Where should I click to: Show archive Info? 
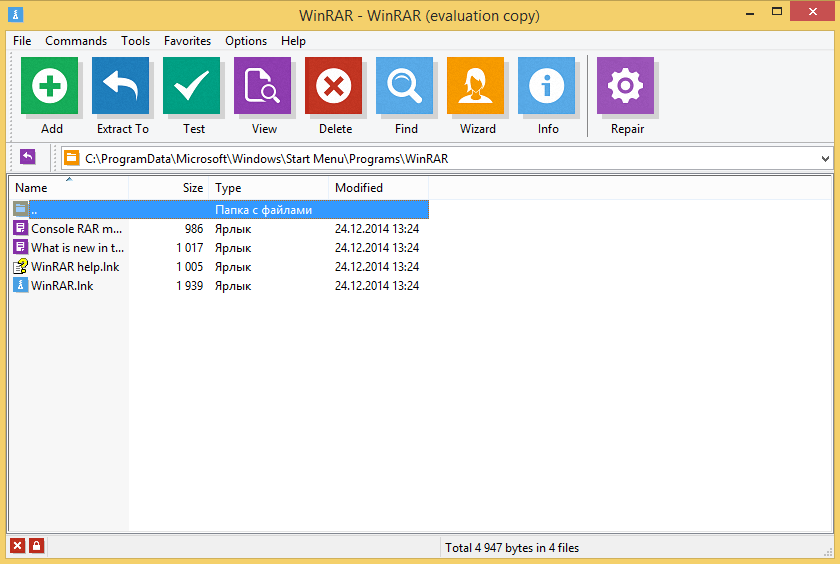click(x=546, y=86)
